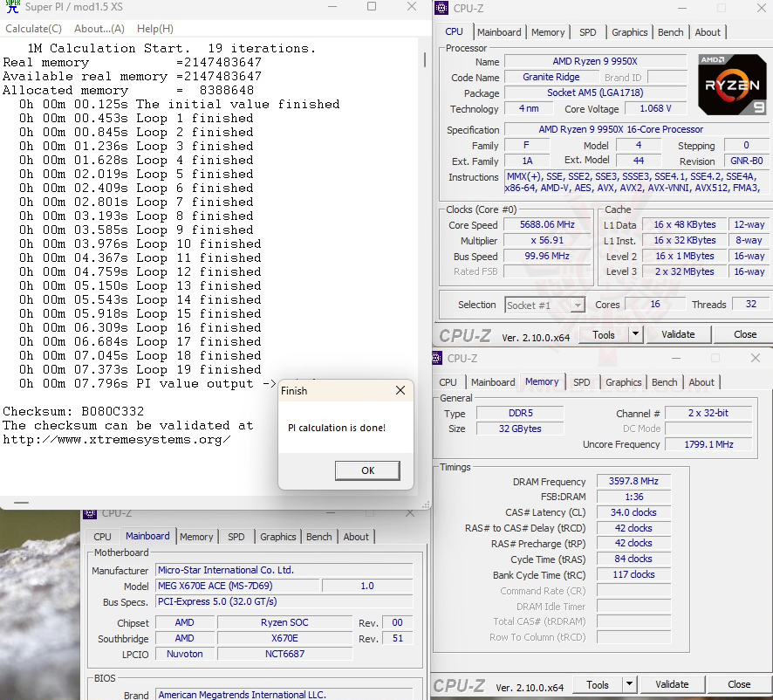Click the Super PI app icon in title bar
Image resolution: width=773 pixels, height=700 pixels.
[12, 6]
